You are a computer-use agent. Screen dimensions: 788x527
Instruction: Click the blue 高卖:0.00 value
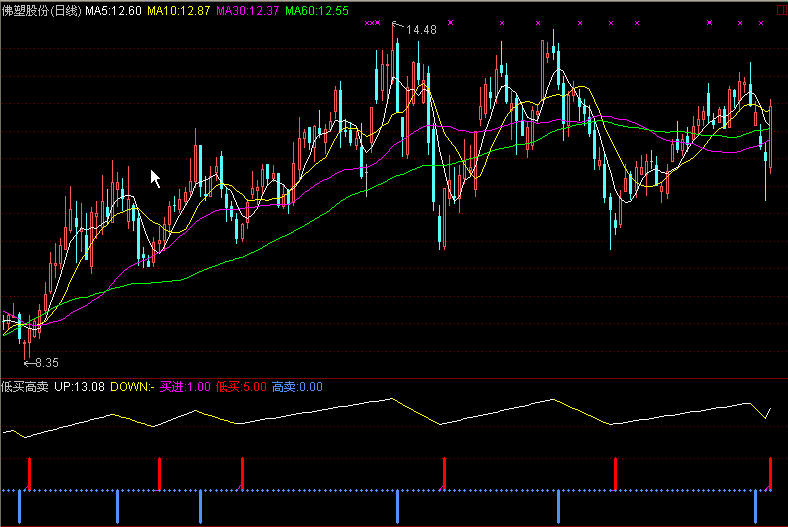[x=297, y=386]
